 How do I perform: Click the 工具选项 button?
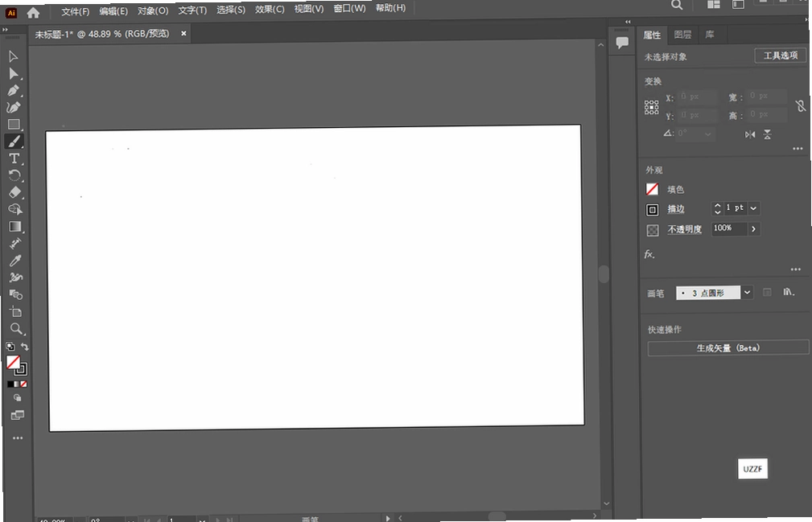(781, 55)
